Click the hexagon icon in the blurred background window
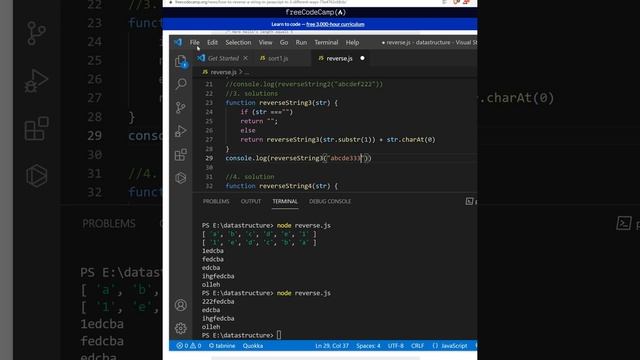Image resolution: width=640 pixels, height=360 pixels. pos(36,176)
